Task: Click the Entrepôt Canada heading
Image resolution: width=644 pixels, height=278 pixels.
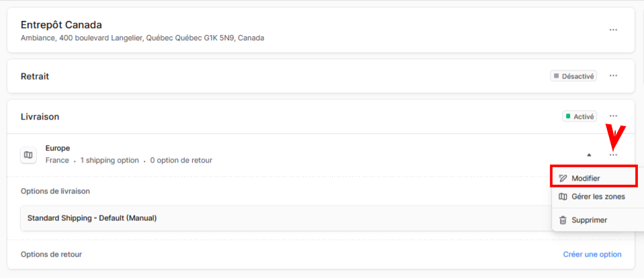Action: tap(61, 25)
